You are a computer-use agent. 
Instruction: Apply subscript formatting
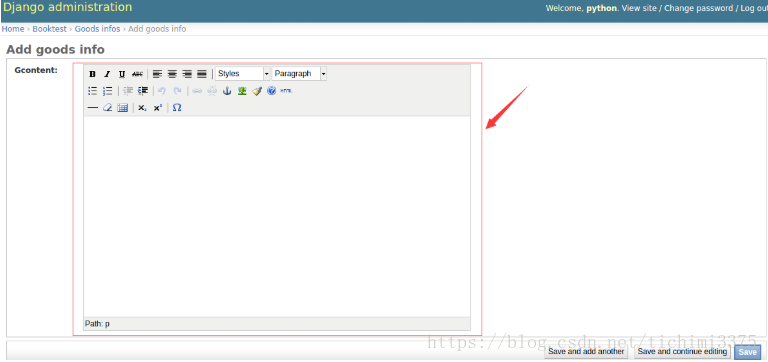point(142,107)
